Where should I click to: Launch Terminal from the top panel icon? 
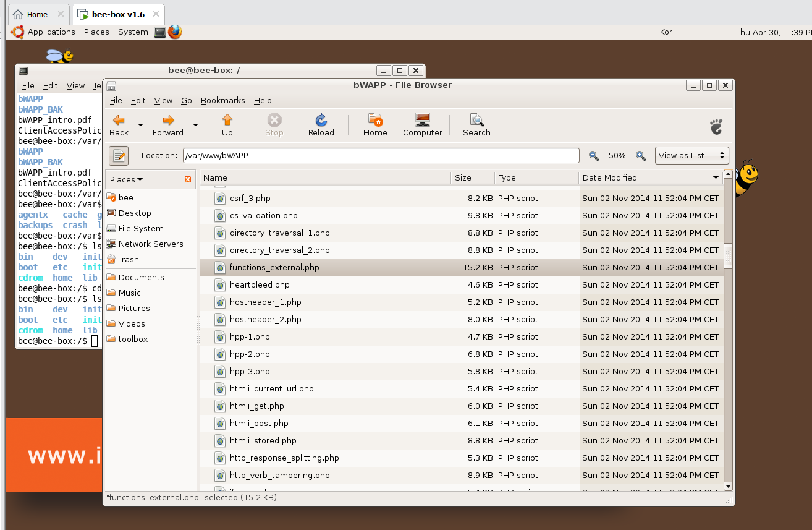coord(160,32)
